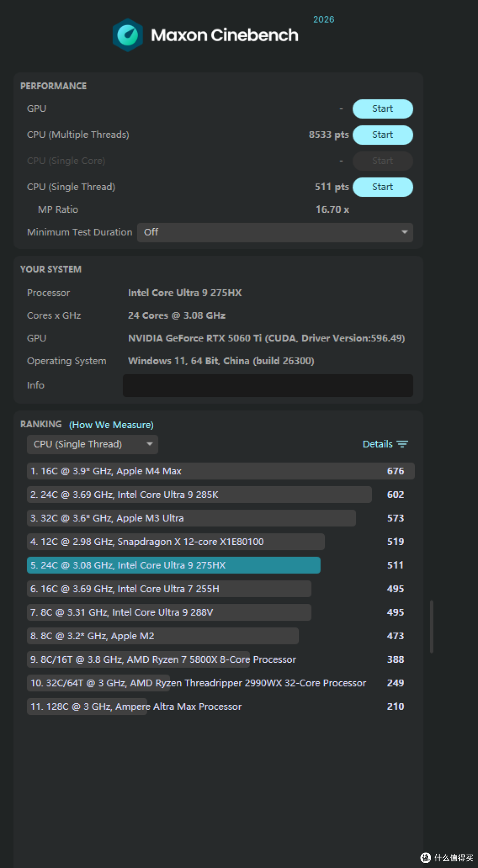This screenshot has width=478, height=868.
Task: Start the CPU Multiple Threads test
Action: point(382,135)
